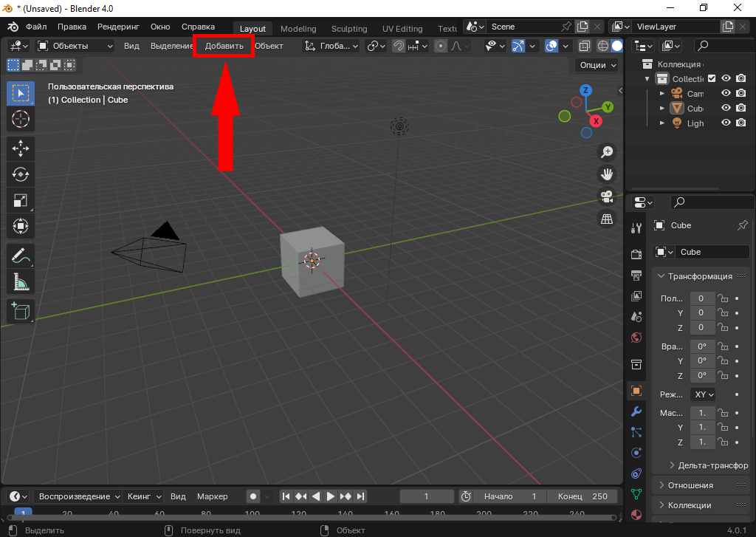Screen dimensions: 756x537
Task: Hide the Cube in outliner viewport
Action: (726, 108)
